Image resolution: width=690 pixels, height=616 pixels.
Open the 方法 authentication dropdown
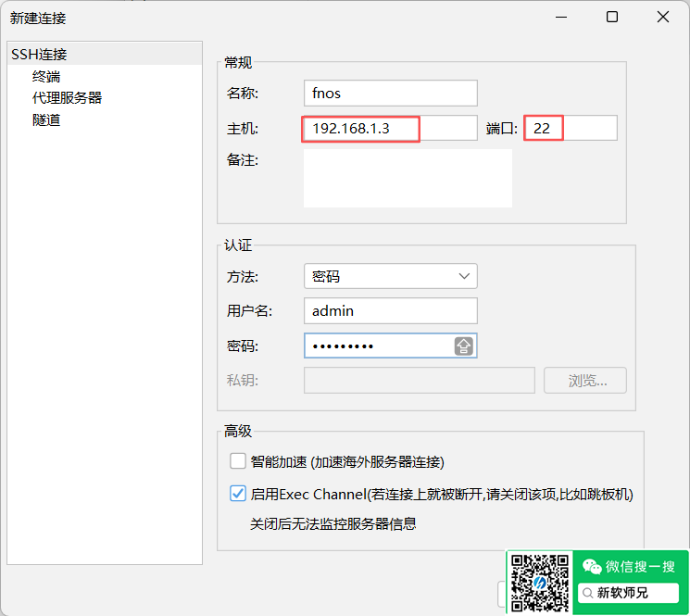[x=390, y=276]
